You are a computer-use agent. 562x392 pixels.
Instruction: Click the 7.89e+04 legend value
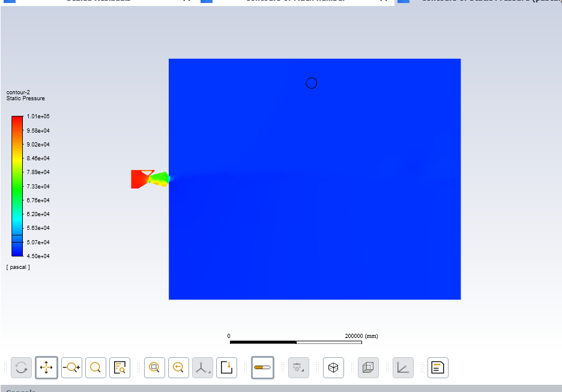[x=38, y=172]
